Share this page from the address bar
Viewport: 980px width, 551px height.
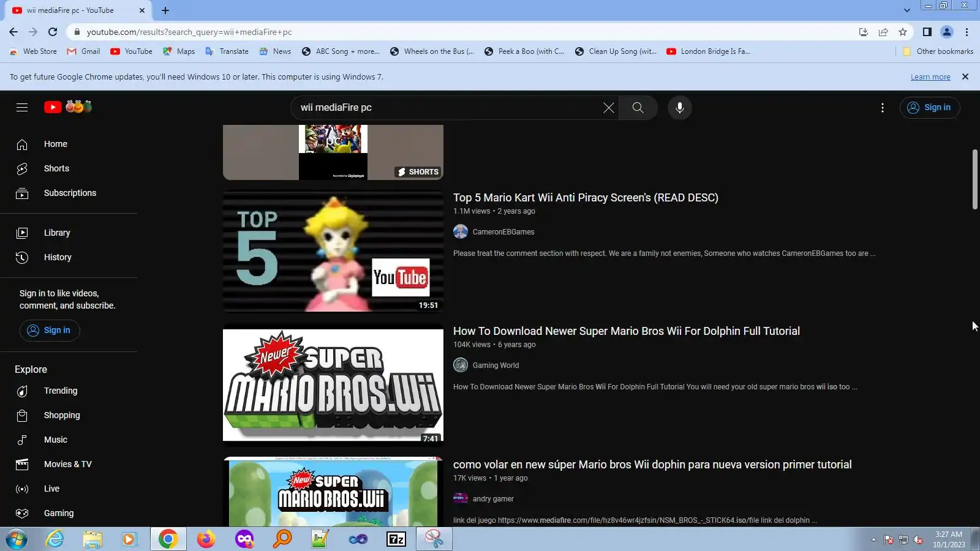click(883, 32)
